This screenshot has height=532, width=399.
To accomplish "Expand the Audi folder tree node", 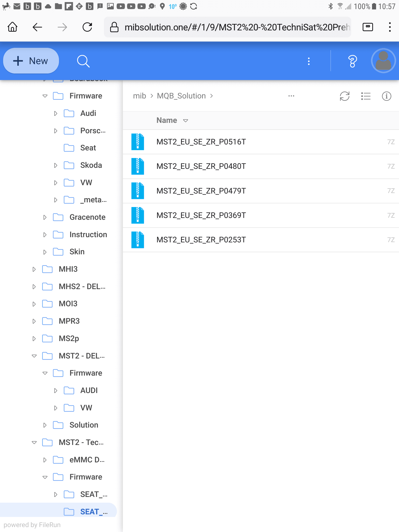I will point(56,113).
